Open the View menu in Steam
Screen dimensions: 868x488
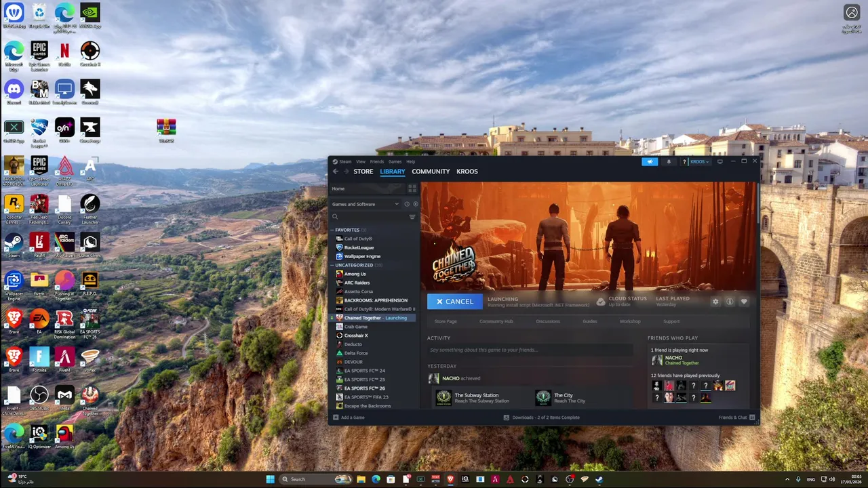[x=361, y=161]
